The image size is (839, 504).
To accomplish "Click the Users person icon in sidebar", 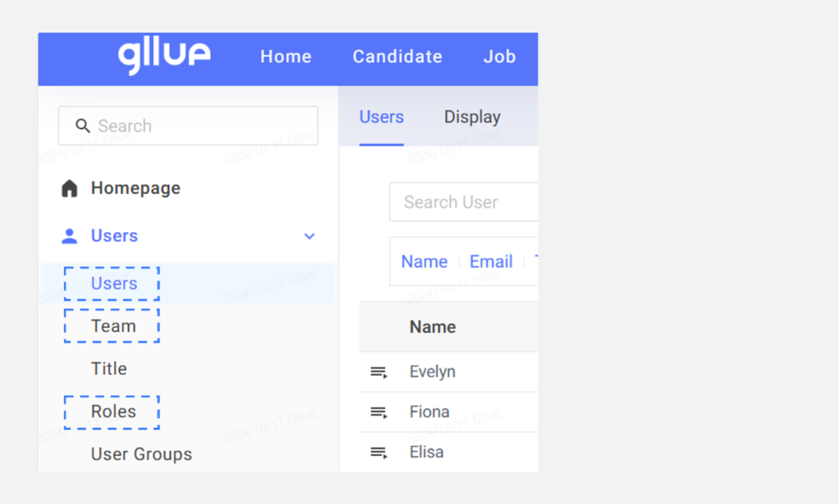I will [70, 236].
